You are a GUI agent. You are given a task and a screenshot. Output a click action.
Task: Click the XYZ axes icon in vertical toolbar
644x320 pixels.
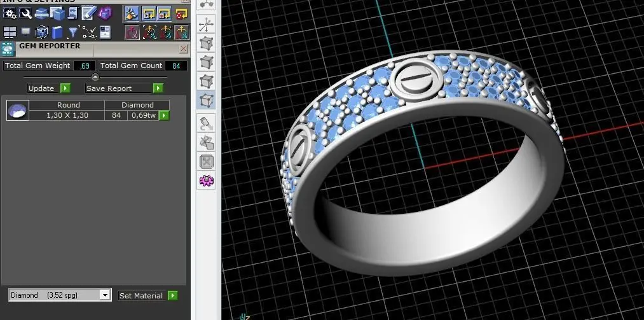coord(206,25)
